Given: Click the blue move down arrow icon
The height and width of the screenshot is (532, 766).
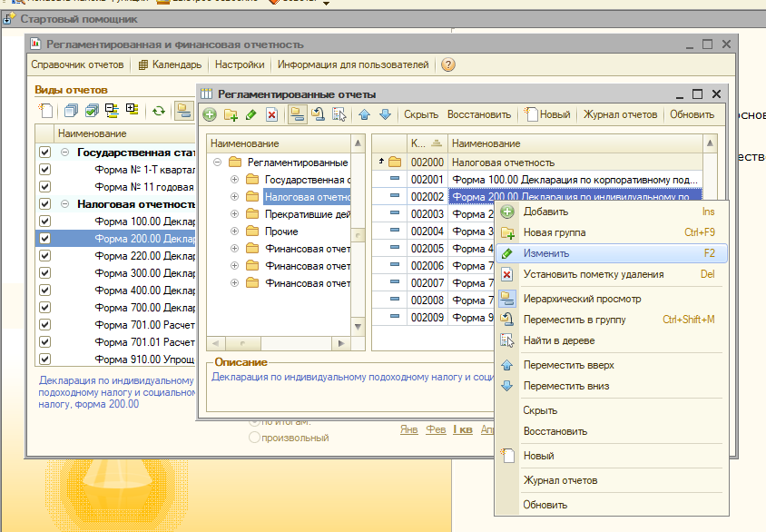Looking at the screenshot, I should click(x=385, y=114).
